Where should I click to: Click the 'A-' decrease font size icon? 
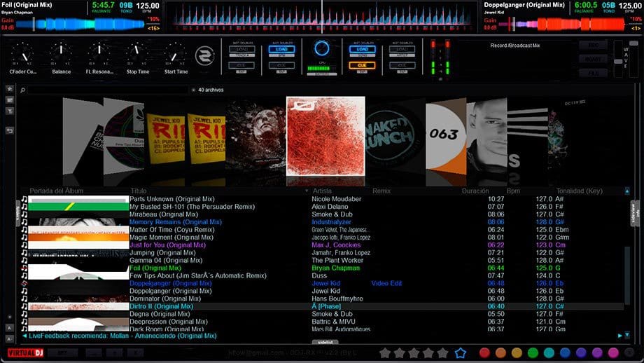tap(9, 338)
